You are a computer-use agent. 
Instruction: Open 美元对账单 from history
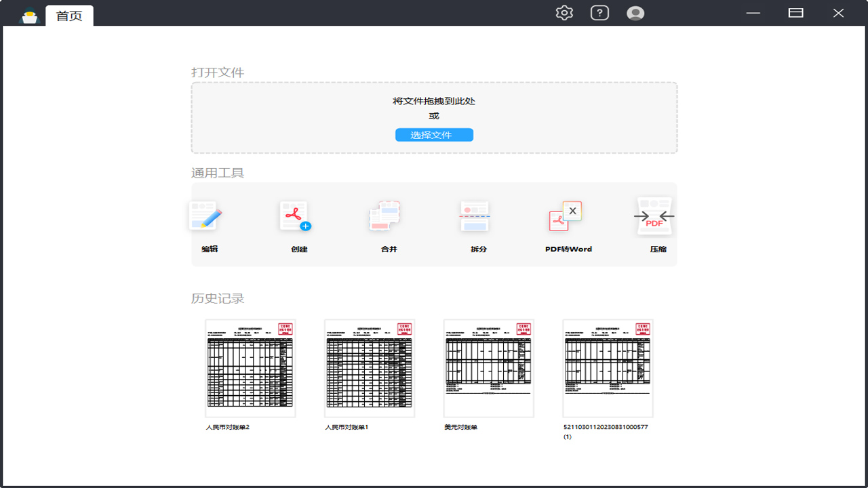(489, 368)
